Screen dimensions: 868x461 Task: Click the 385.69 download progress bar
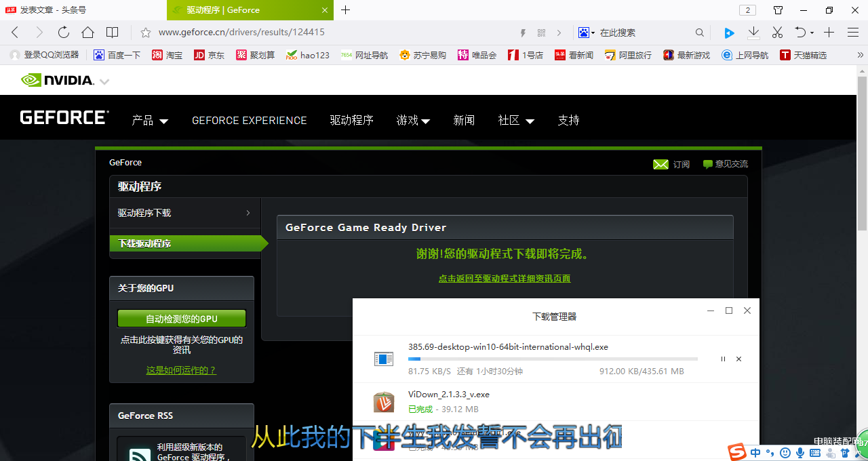[x=553, y=359]
